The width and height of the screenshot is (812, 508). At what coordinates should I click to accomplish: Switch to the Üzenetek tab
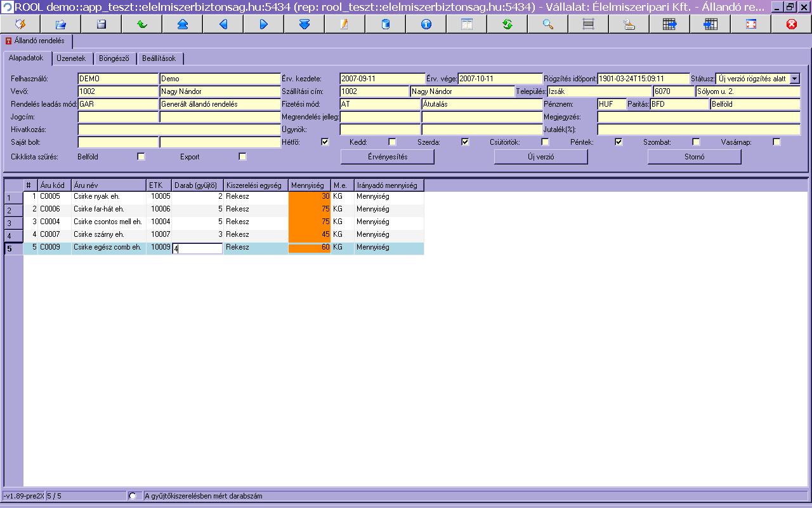(x=71, y=58)
